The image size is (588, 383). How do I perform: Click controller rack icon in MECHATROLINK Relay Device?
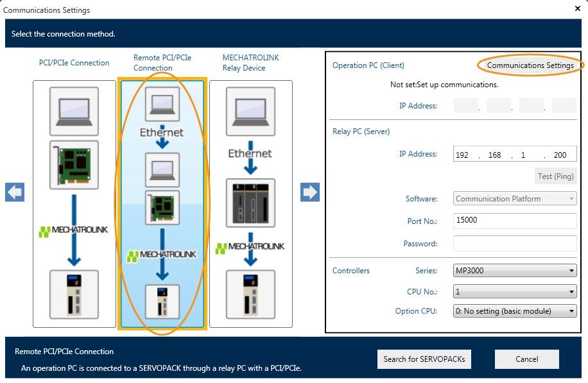250,203
